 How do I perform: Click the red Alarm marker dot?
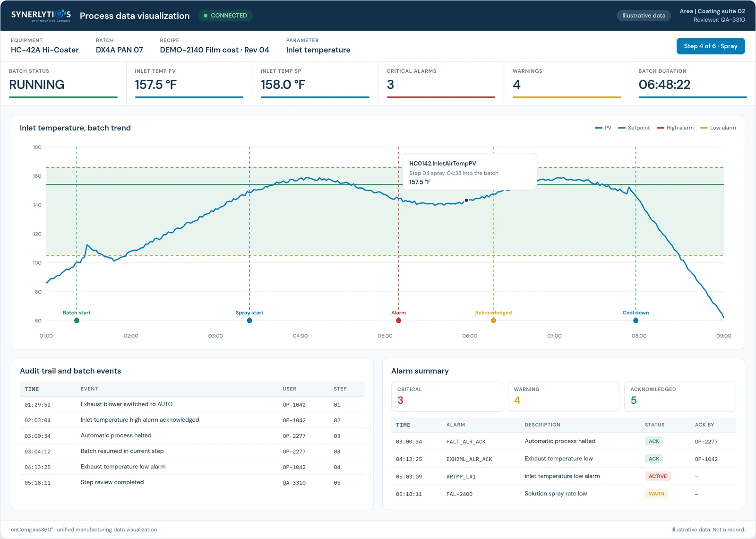coord(398,321)
